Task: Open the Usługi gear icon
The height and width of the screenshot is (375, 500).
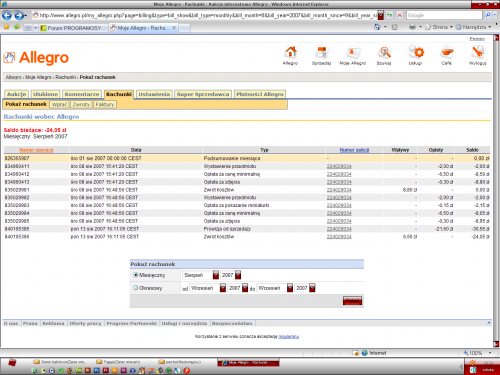Action: (x=416, y=52)
